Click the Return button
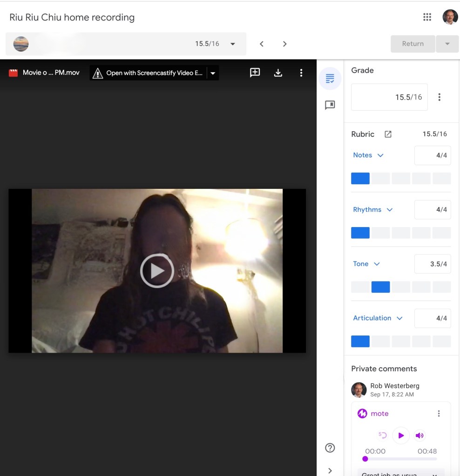 click(413, 44)
